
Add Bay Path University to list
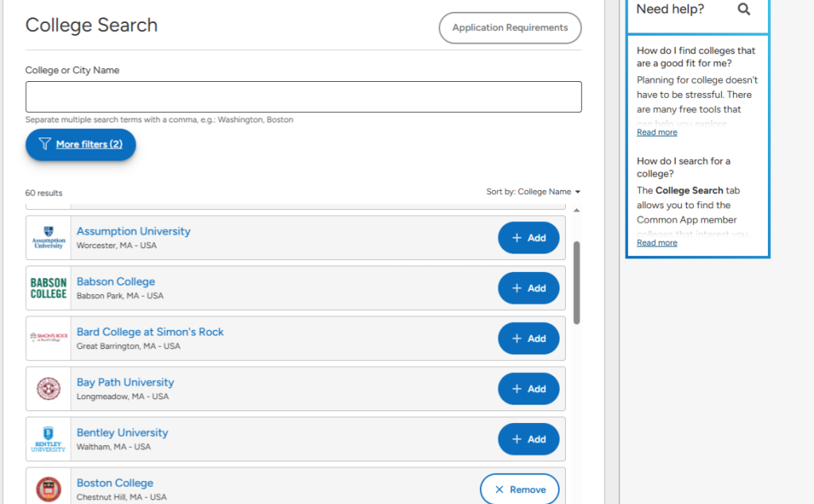click(529, 389)
